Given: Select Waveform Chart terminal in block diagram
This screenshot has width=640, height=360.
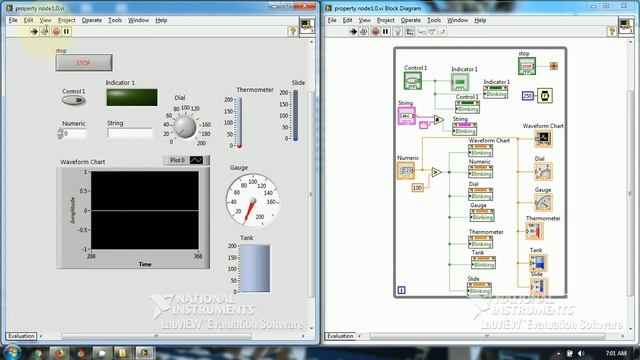Looking at the screenshot, I should coord(544,139).
